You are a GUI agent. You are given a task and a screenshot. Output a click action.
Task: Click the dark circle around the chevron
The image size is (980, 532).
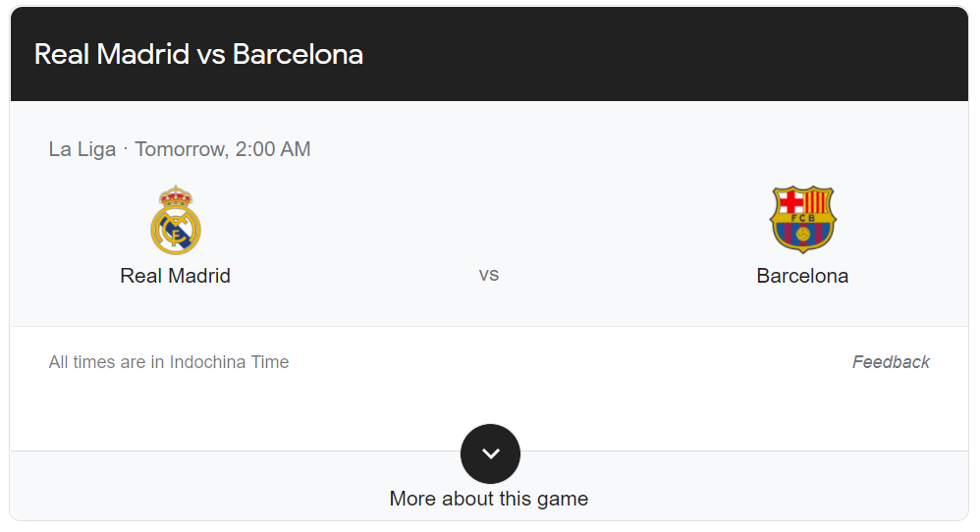(x=491, y=453)
